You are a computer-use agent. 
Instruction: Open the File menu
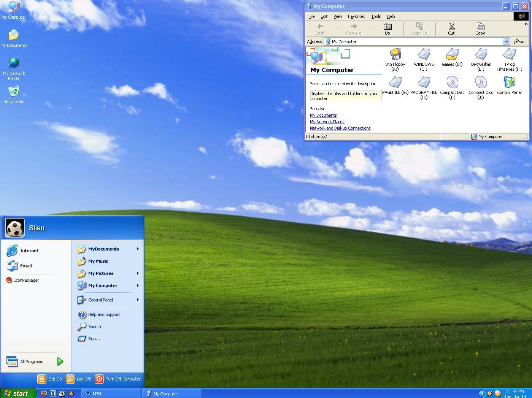click(311, 16)
